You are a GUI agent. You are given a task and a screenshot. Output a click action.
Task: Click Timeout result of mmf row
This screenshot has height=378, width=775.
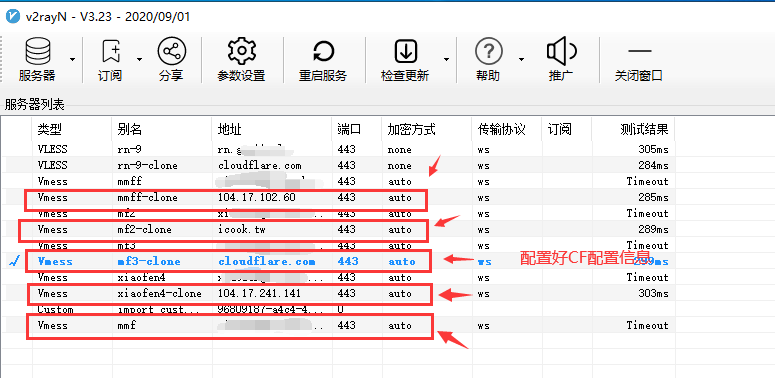(647, 326)
